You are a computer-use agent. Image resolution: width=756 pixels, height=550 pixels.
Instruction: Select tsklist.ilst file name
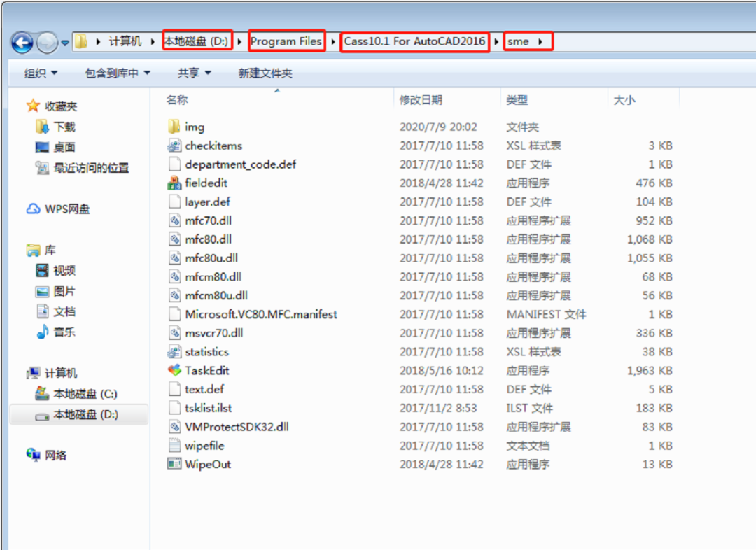click(209, 408)
